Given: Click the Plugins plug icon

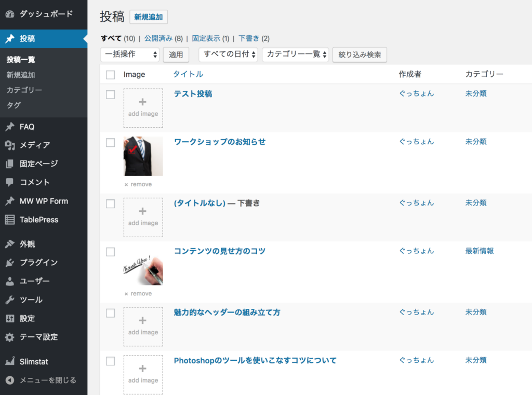Looking at the screenshot, I should tap(10, 263).
